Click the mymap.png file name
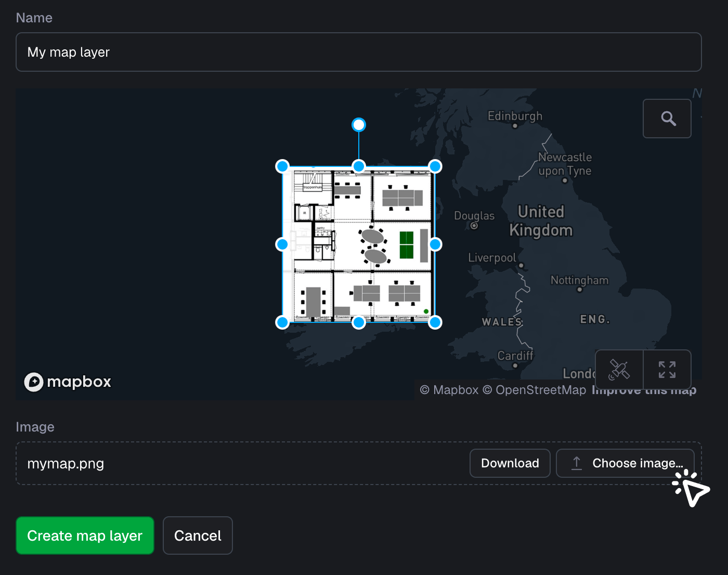728x575 pixels. (x=66, y=464)
